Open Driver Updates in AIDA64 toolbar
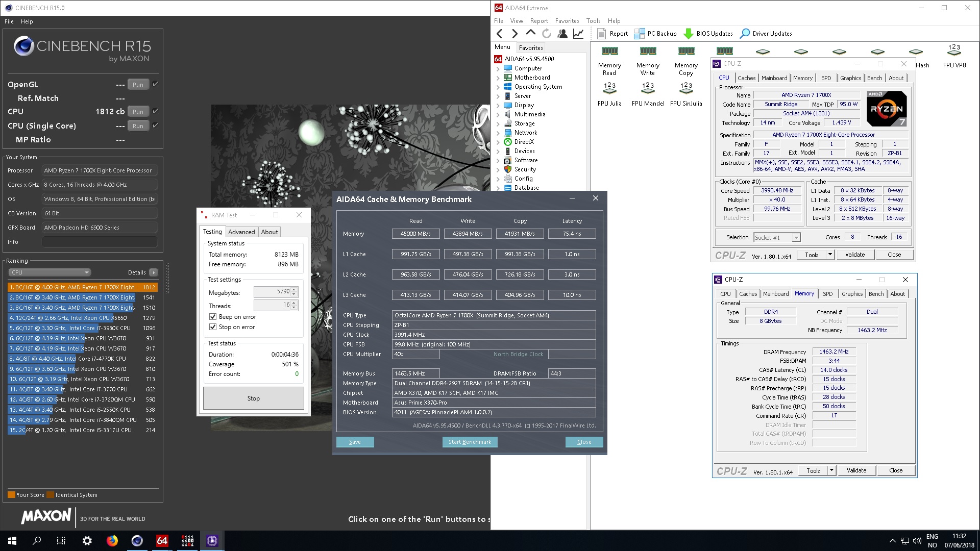This screenshot has height=551, width=980. (766, 34)
